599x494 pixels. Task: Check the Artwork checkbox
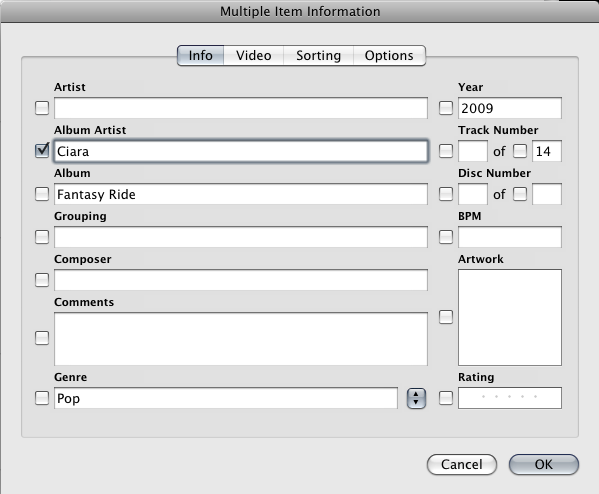[446, 317]
